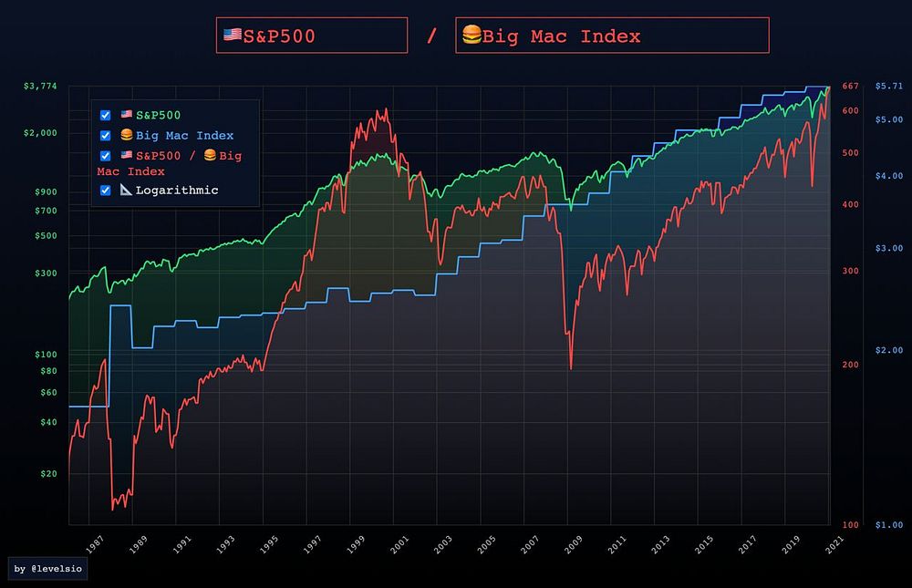Click the red '400' ratio axis label
Image resolution: width=912 pixels, height=588 pixels.
coord(850,205)
